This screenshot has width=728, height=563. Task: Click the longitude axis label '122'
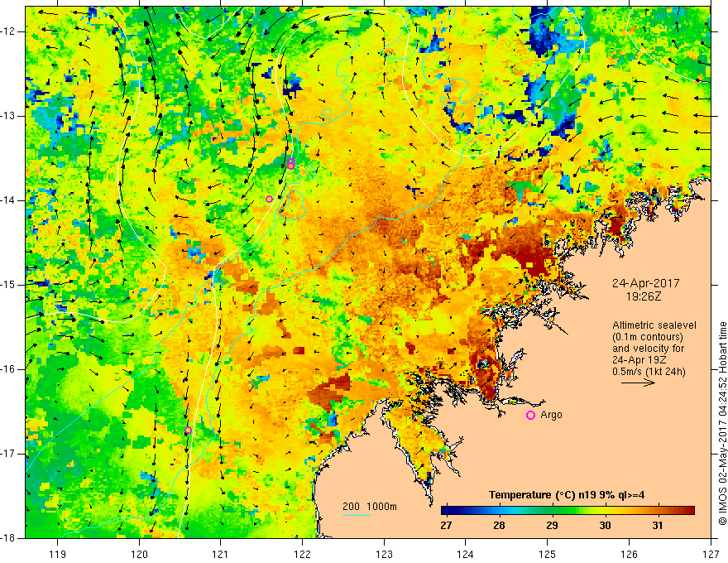pos(302,554)
